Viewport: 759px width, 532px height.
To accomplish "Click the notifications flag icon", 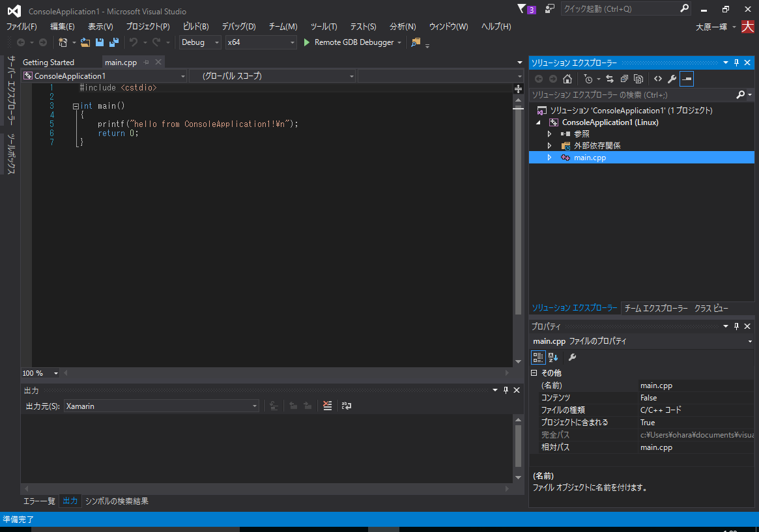I will [x=522, y=8].
